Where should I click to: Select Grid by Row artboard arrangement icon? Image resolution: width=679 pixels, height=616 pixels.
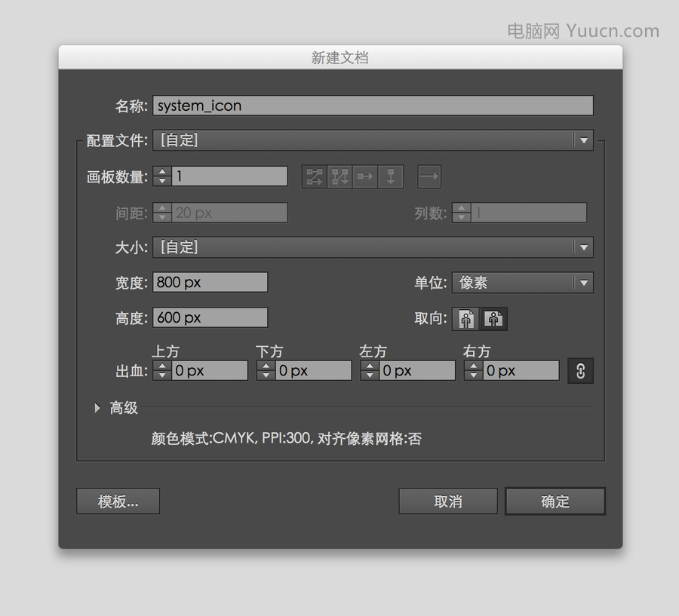315,176
